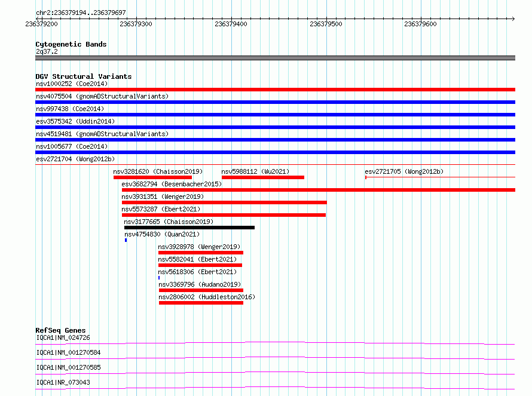Select the Cytogenetic Bands track title
This screenshot has width=532, height=396.
(x=71, y=44)
